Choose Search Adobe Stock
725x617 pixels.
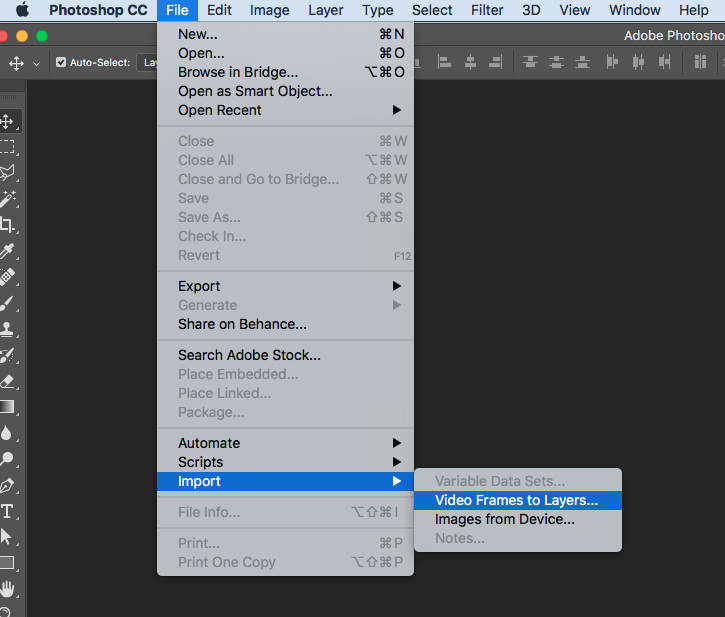(x=285, y=355)
